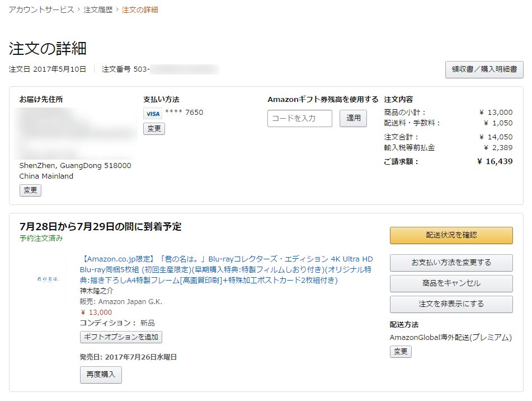Select the **** 7650 card number text

point(184,113)
